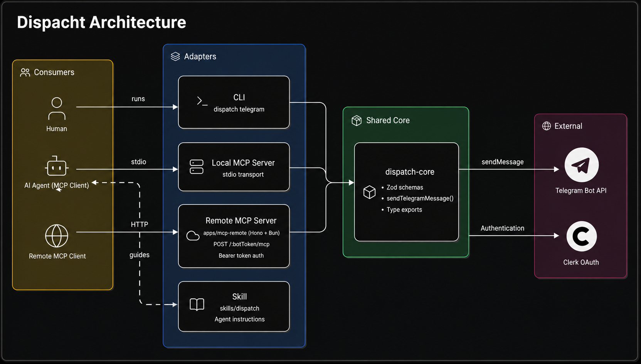Click the 'dispatch telegram' command text
Viewport: 641px width, 364px height.
[239, 109]
